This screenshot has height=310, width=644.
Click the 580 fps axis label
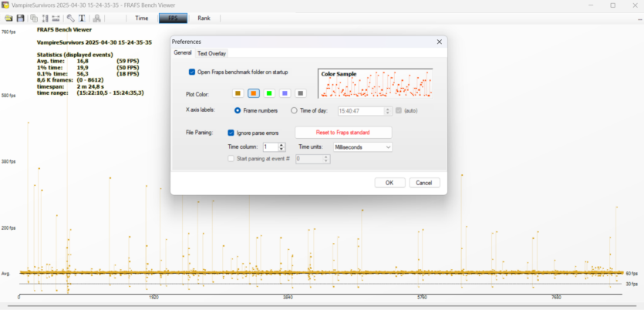(x=8, y=96)
